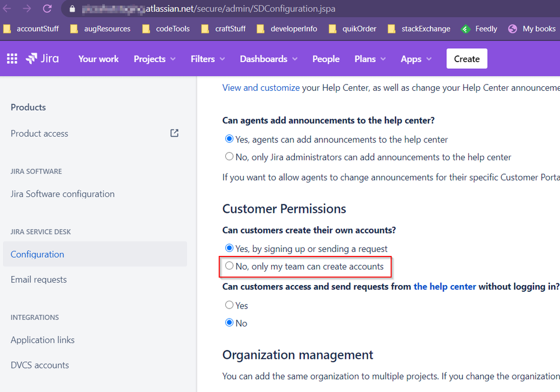Image resolution: width=560 pixels, height=392 pixels.
Task: Select 'No, only my team can create accounts'
Action: tap(229, 265)
